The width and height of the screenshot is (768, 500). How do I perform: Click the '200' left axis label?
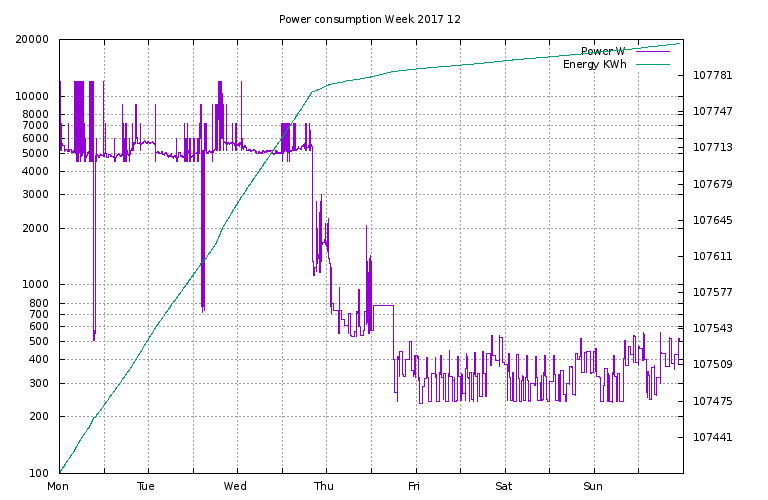[39, 416]
